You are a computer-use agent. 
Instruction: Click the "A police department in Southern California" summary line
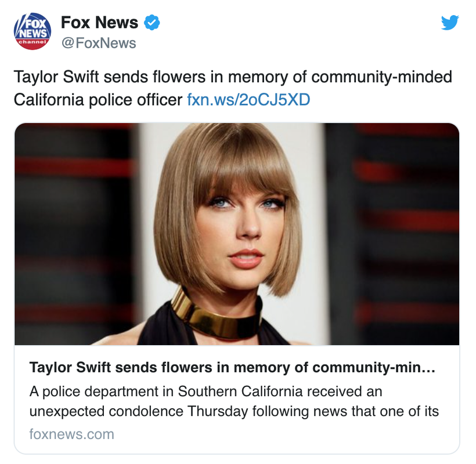205,391
